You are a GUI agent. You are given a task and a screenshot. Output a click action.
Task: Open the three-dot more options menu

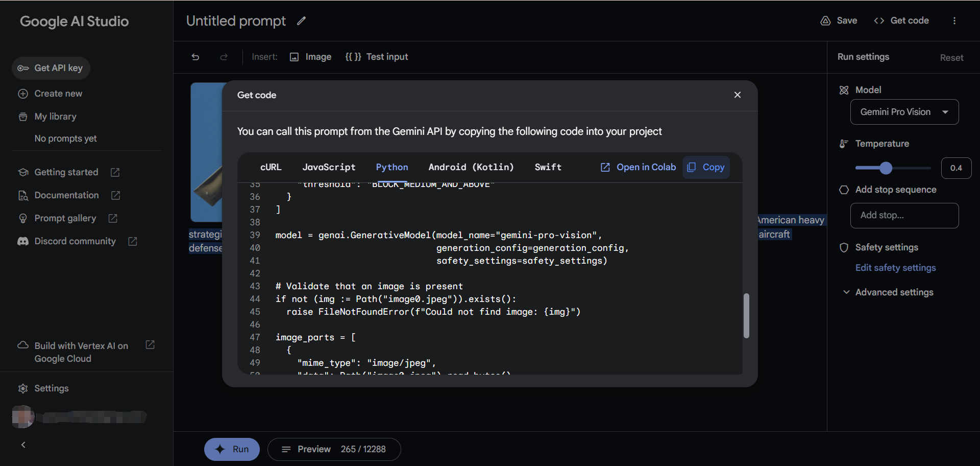coord(954,21)
